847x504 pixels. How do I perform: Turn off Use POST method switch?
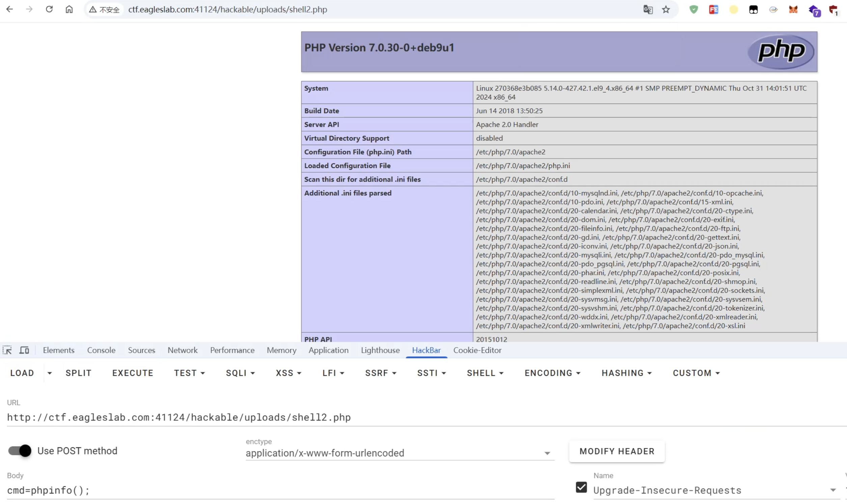[x=20, y=451]
